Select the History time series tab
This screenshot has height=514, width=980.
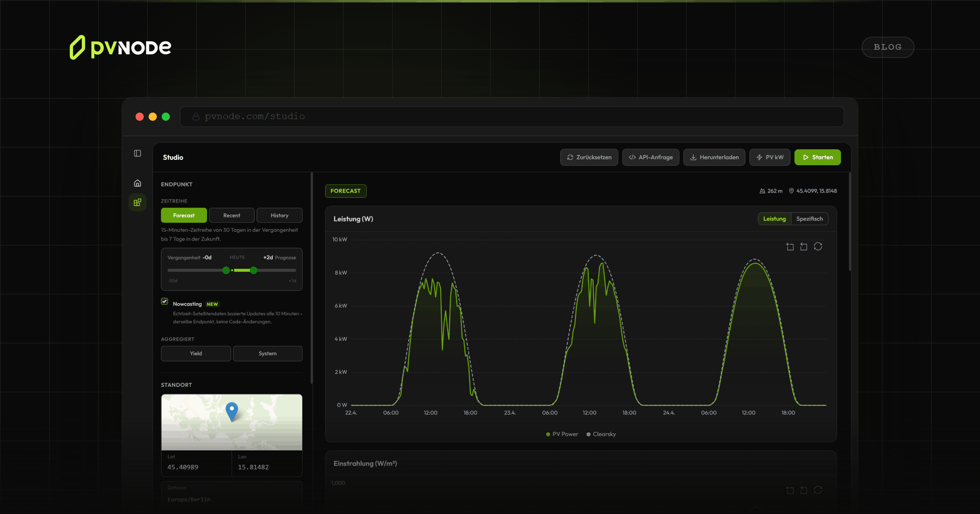279,215
